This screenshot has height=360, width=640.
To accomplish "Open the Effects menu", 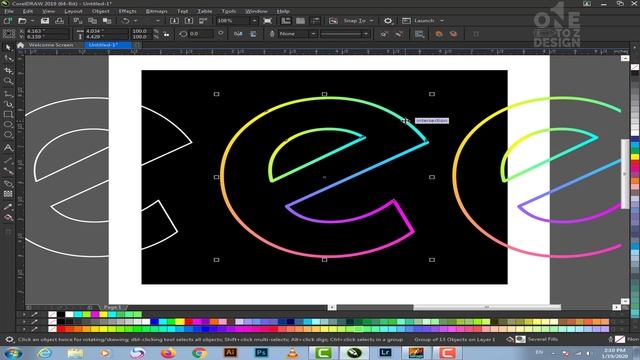I will pyautogui.click(x=127, y=11).
